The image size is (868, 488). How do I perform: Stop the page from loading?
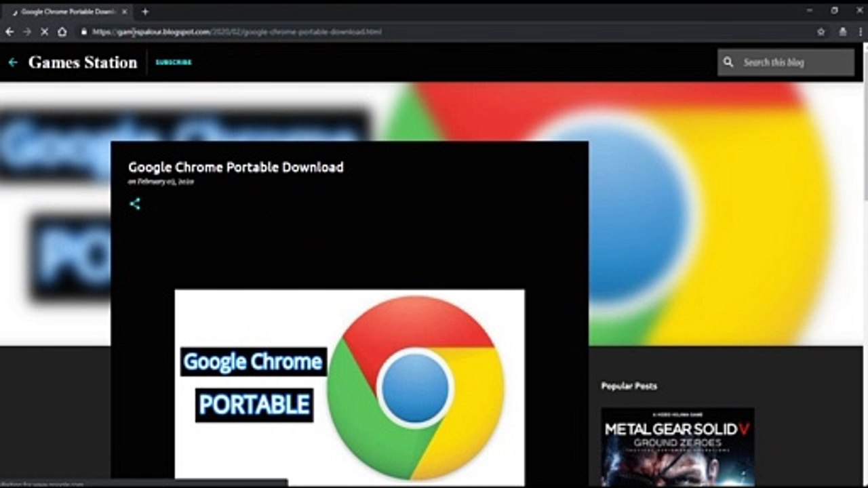pos(45,32)
